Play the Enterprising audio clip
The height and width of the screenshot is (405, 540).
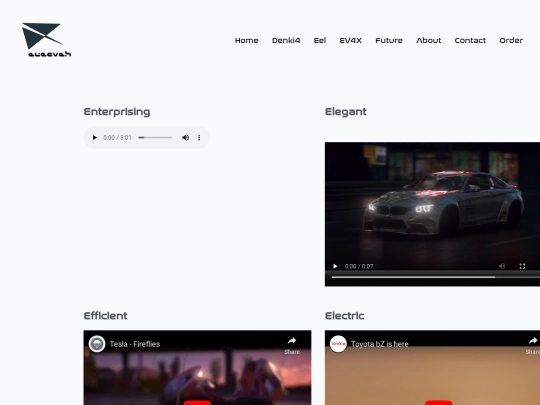click(x=94, y=138)
